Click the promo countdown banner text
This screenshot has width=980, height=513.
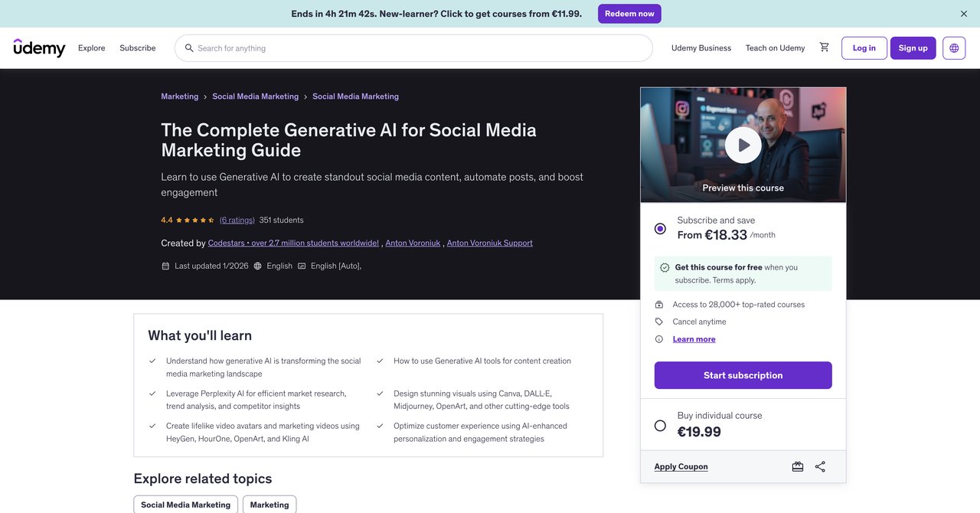tap(436, 14)
